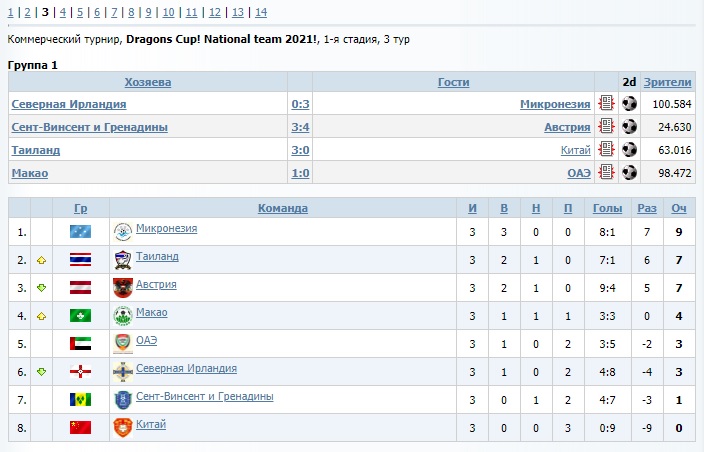704x452 pixels.
Task: Click the Микронезия team crest in standings
Action: [123, 232]
